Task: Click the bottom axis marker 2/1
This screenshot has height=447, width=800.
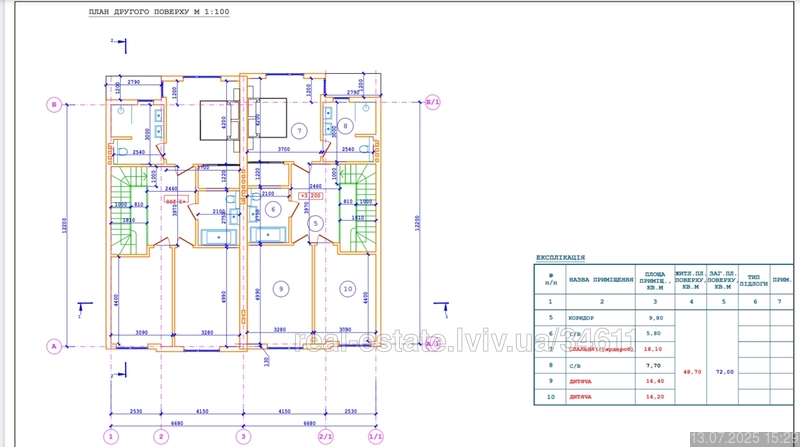Action: [325, 436]
